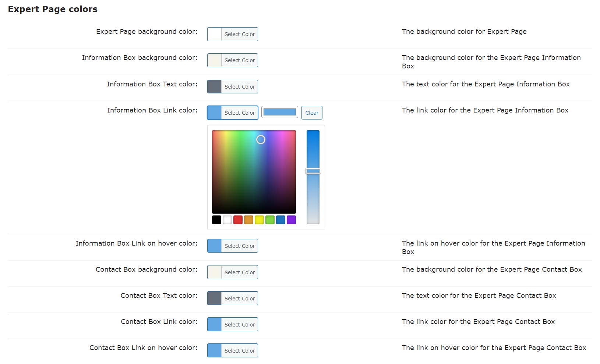Open Contact Box Text color selector
The width and height of the screenshot is (600, 364).
tap(232, 299)
